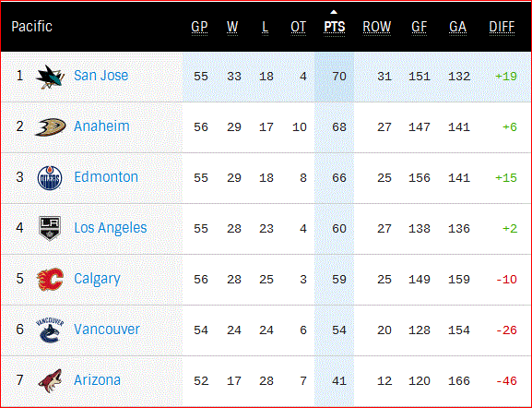532x408 pixels.
Task: Click the Vancouver Canucks logo
Action: 50,330
